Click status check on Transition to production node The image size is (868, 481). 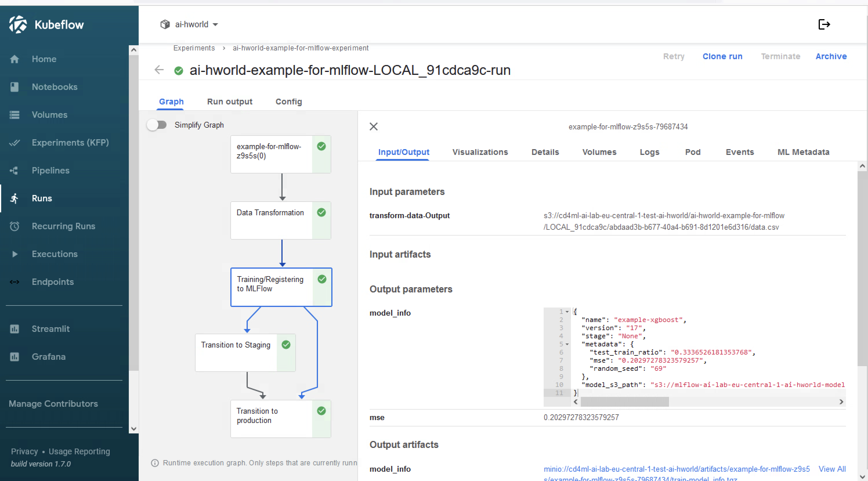321,411
